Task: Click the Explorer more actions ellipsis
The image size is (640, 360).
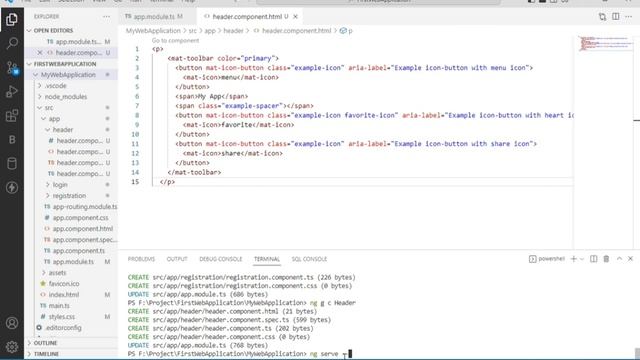Action: click(107, 17)
